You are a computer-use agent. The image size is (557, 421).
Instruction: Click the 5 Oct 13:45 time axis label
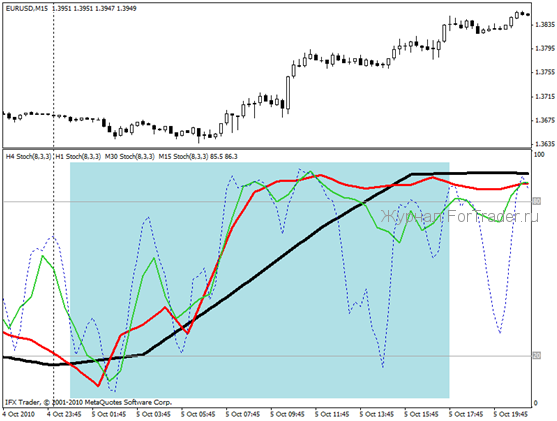(376, 414)
